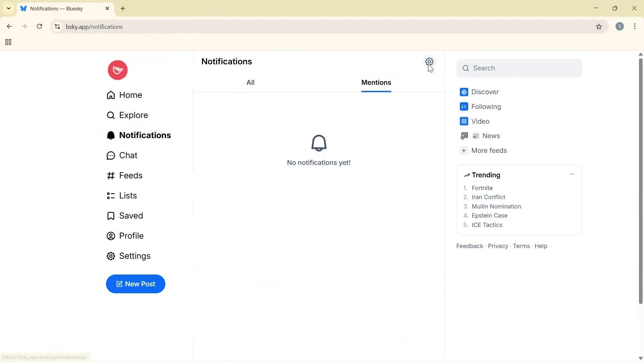Open the browser tab search dropdown
This screenshot has height=362, width=644.
pos(8,8)
